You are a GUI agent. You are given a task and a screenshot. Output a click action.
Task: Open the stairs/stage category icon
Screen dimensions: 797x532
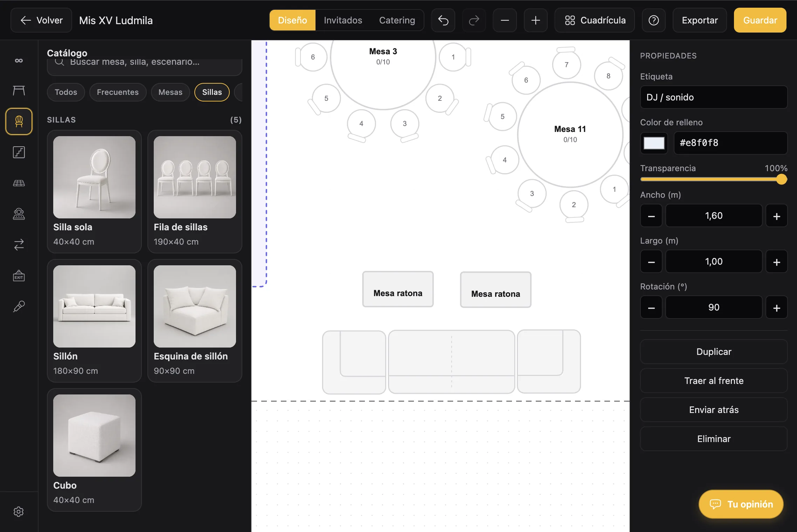click(19, 152)
